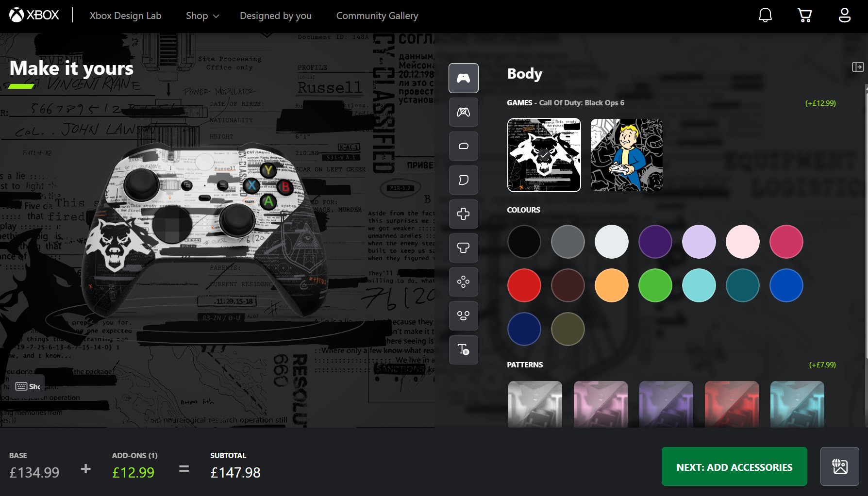The width and height of the screenshot is (868, 496).
Task: Select the Bumpers part icon
Action: tap(464, 146)
